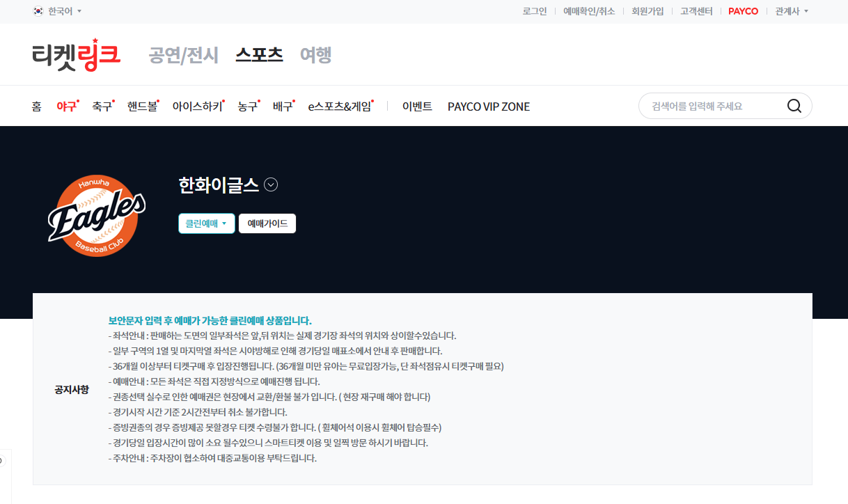Image resolution: width=848 pixels, height=504 pixels.
Task: Open the 예매확인/취소 link
Action: coord(589,11)
